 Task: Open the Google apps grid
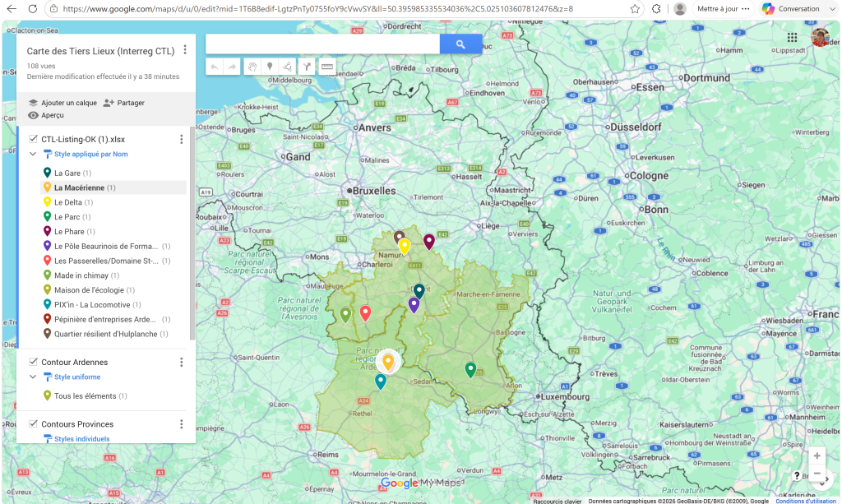coord(792,37)
